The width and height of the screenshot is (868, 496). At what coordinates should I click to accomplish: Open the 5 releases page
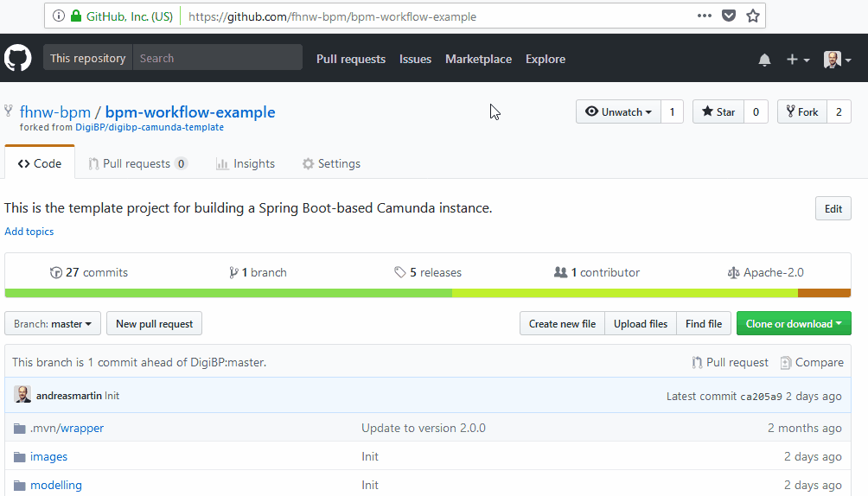pyautogui.click(x=428, y=272)
